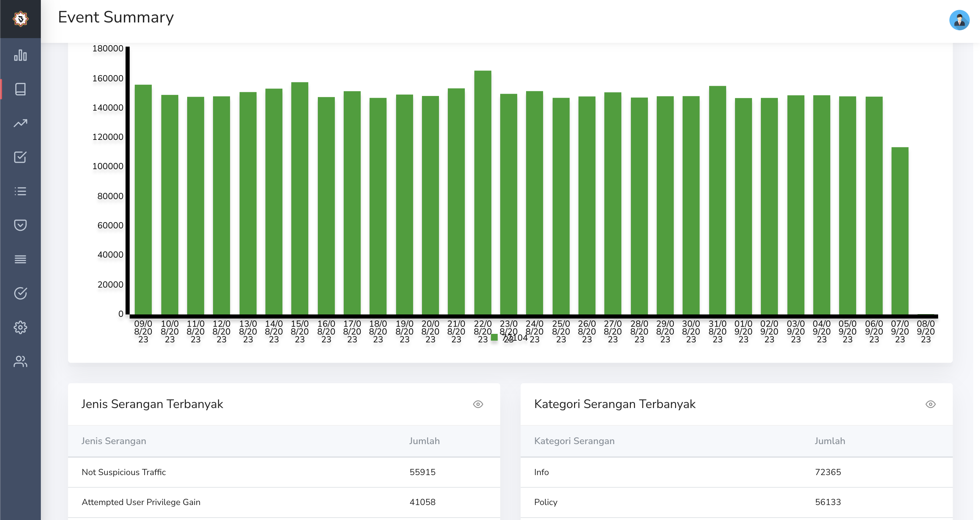980x520 pixels.
Task: Click the 180000 y-axis label
Action: 108,48
